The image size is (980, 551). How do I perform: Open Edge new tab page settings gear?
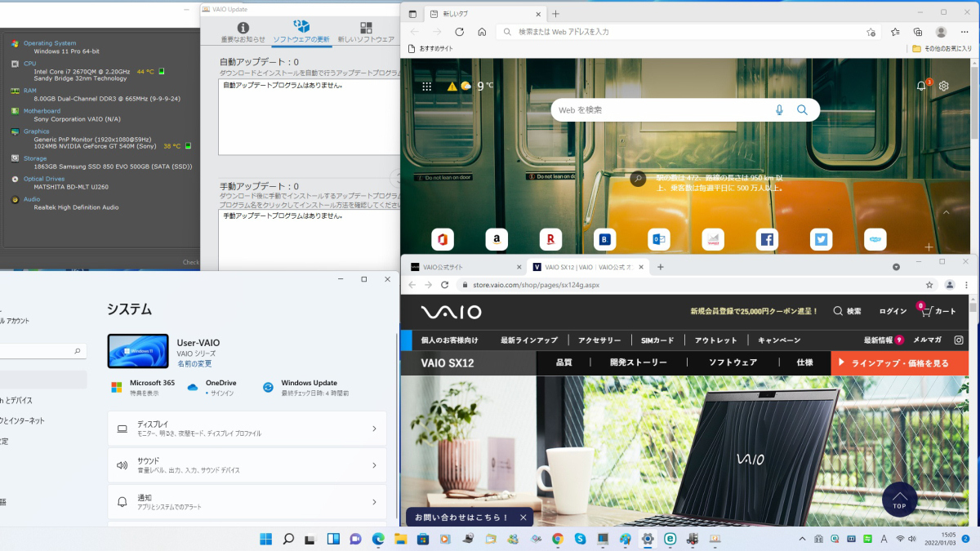944,86
